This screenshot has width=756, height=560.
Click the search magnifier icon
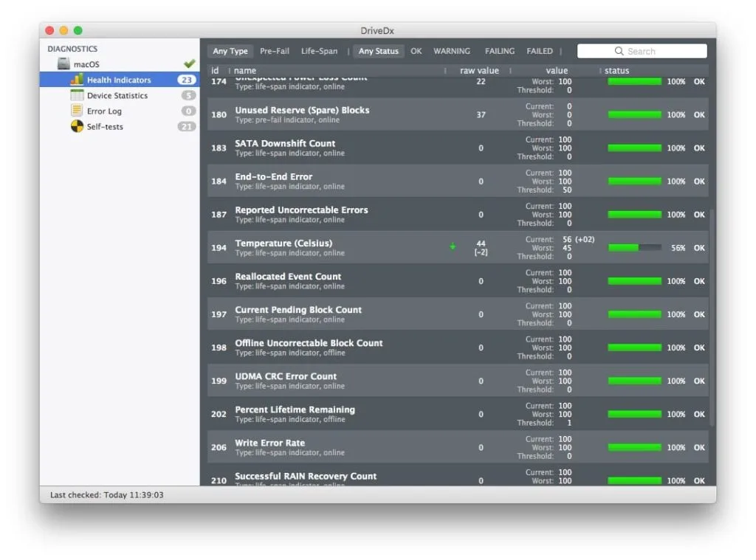619,51
